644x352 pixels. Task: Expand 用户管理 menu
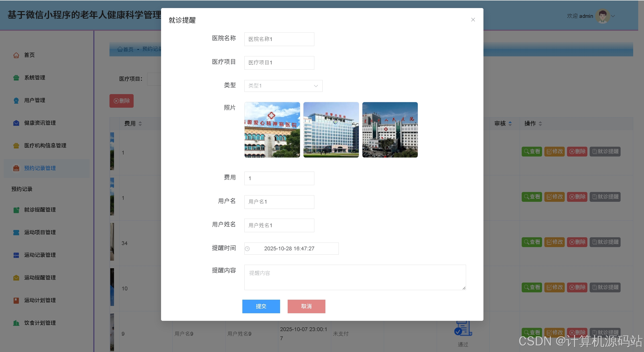click(34, 100)
